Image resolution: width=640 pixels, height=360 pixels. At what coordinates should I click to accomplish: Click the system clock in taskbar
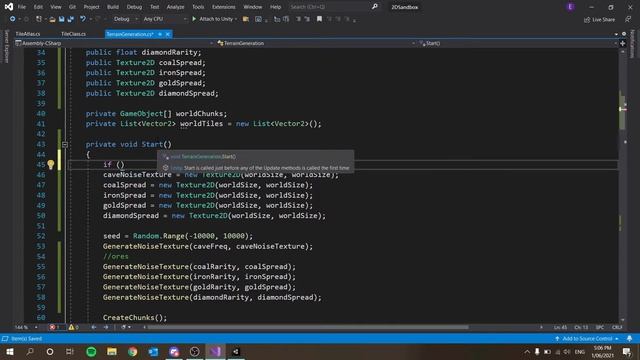(x=602, y=352)
